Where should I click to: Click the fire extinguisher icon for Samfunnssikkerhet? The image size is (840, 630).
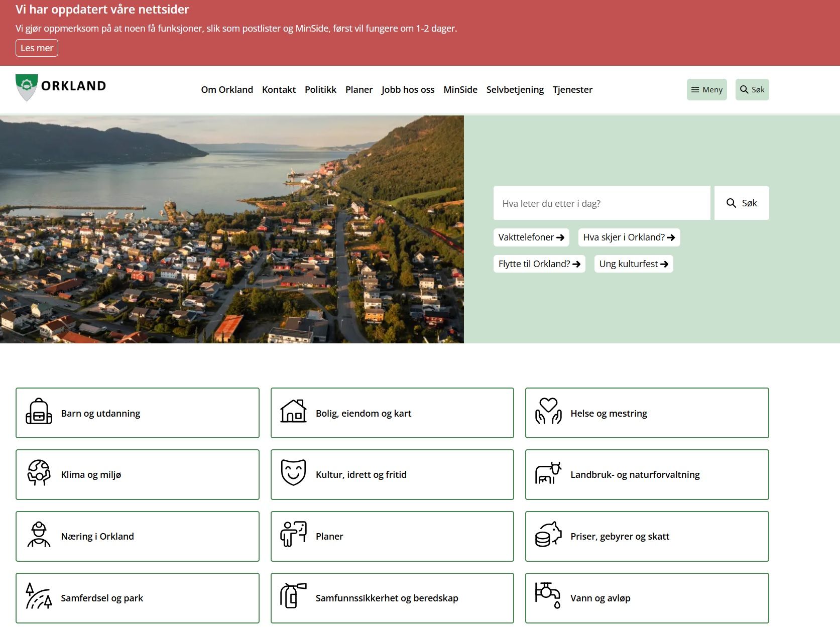(x=293, y=596)
